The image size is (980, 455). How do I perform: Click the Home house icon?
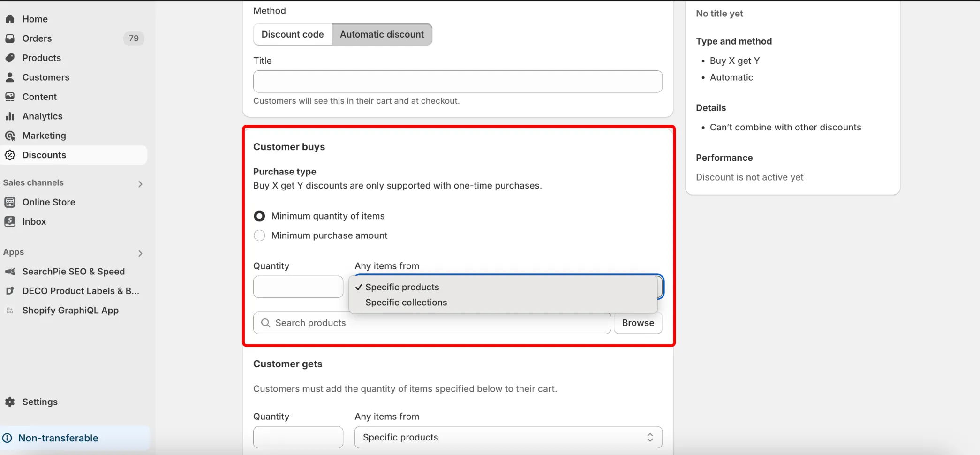[x=10, y=19]
